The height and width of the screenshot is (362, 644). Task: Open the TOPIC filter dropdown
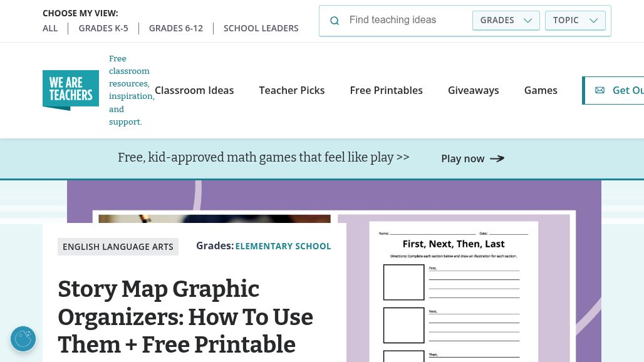(x=574, y=20)
